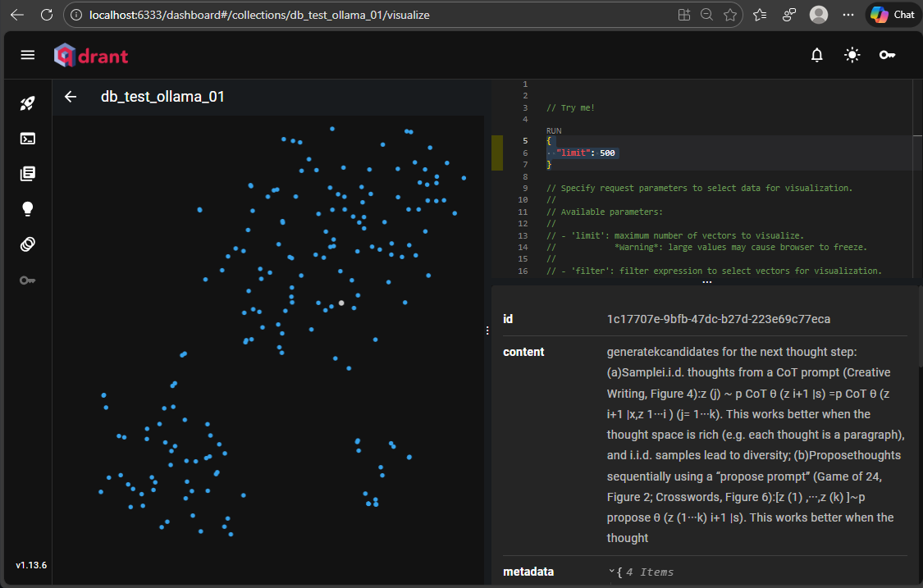Open the Collections sidebar icon
This screenshot has width=923, height=588.
[x=28, y=174]
